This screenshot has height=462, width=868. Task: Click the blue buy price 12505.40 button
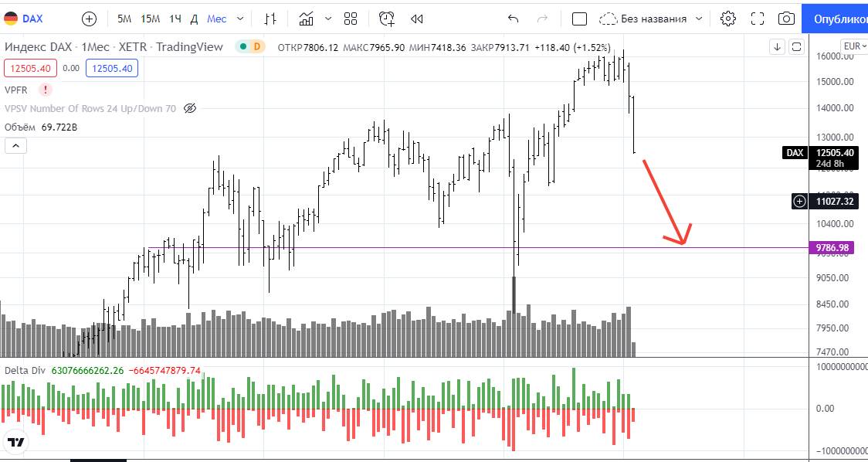click(x=112, y=68)
